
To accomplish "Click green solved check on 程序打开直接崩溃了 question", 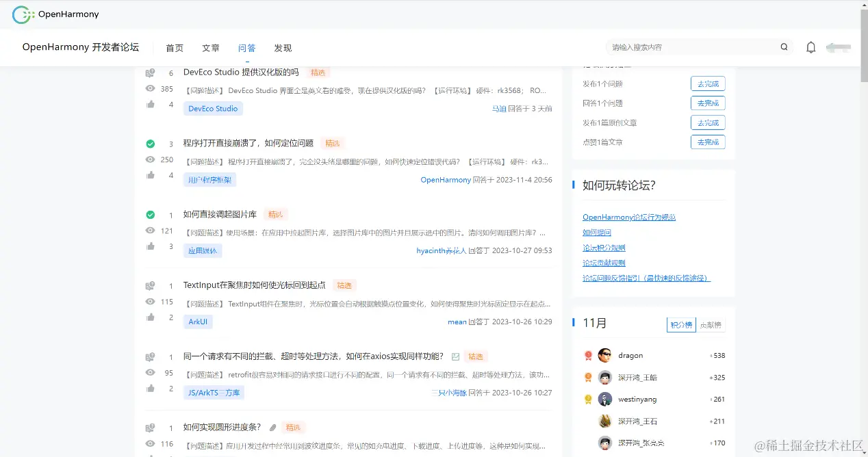I will tap(150, 144).
